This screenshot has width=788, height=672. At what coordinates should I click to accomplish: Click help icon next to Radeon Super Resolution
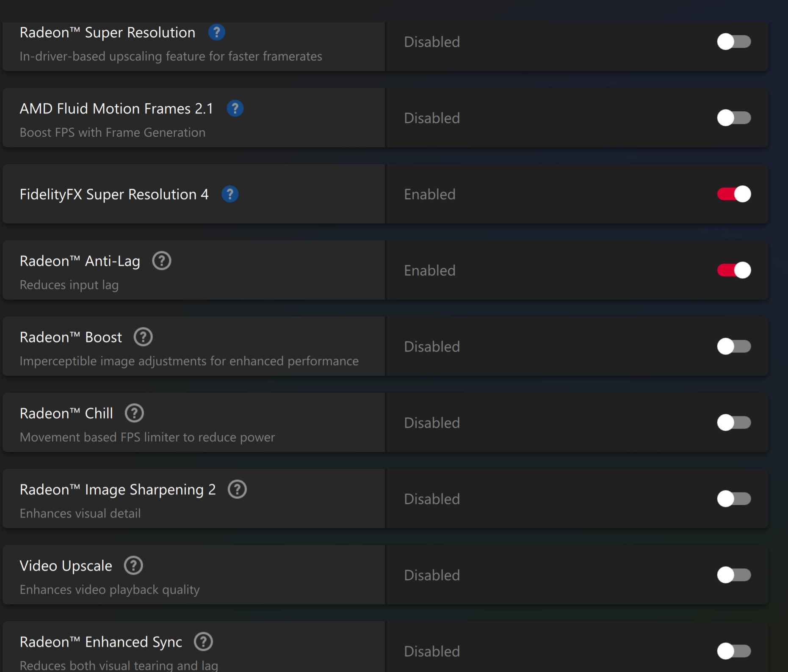tap(216, 33)
